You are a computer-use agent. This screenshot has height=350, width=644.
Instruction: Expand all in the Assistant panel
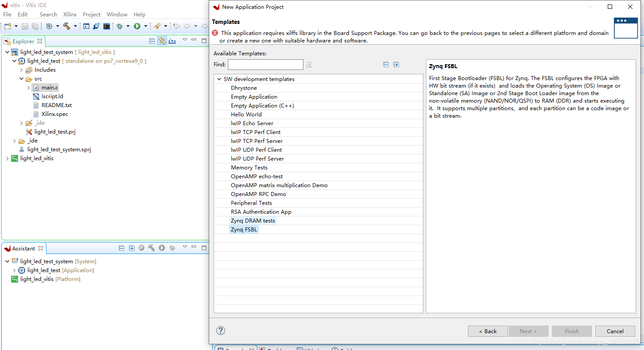click(132, 248)
